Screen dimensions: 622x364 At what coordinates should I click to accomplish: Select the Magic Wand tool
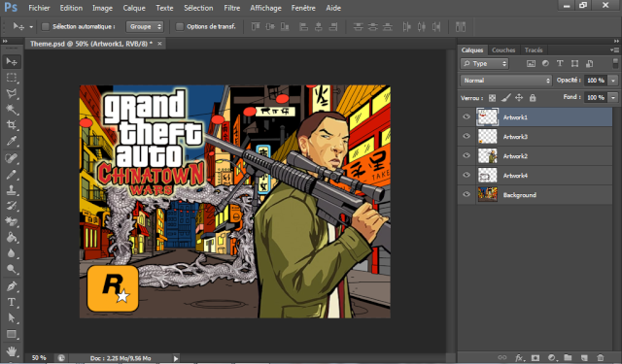(12, 110)
